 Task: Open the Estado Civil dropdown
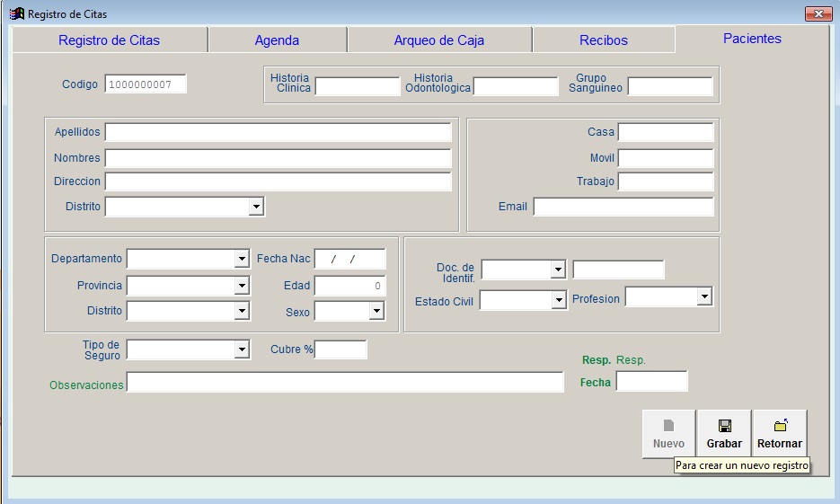pyautogui.click(x=559, y=301)
